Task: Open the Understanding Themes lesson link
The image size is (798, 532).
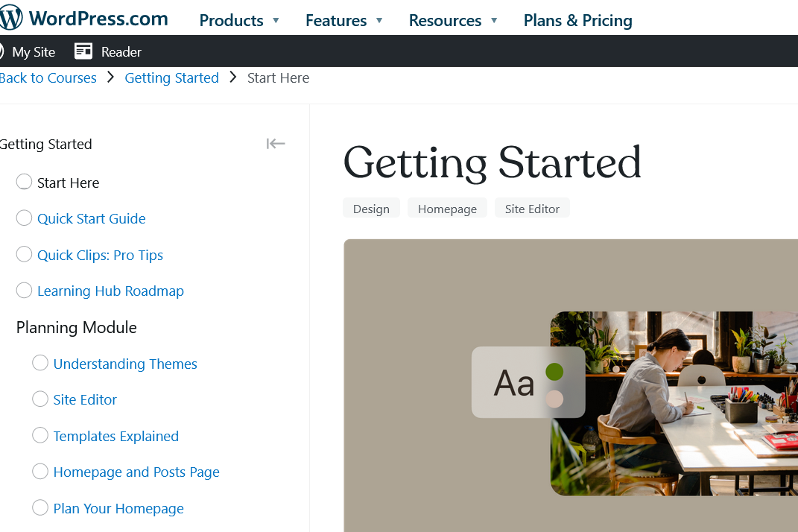Action: pos(125,364)
